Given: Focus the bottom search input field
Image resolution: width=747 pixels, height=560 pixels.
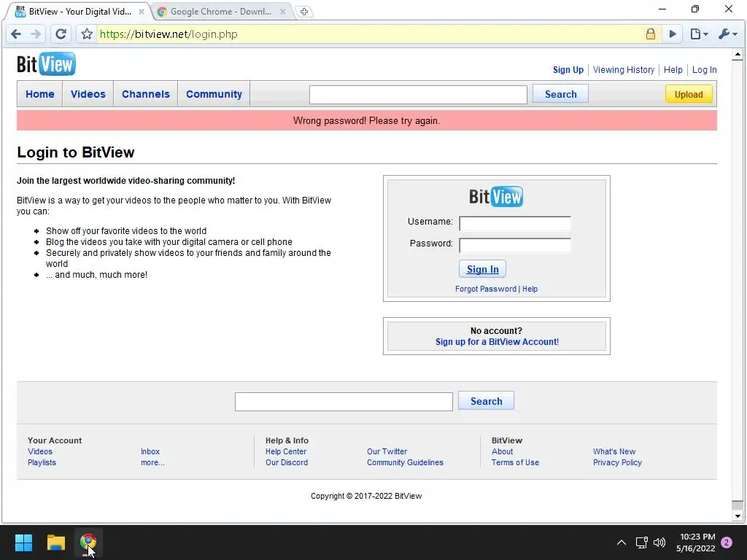Looking at the screenshot, I should click(344, 402).
